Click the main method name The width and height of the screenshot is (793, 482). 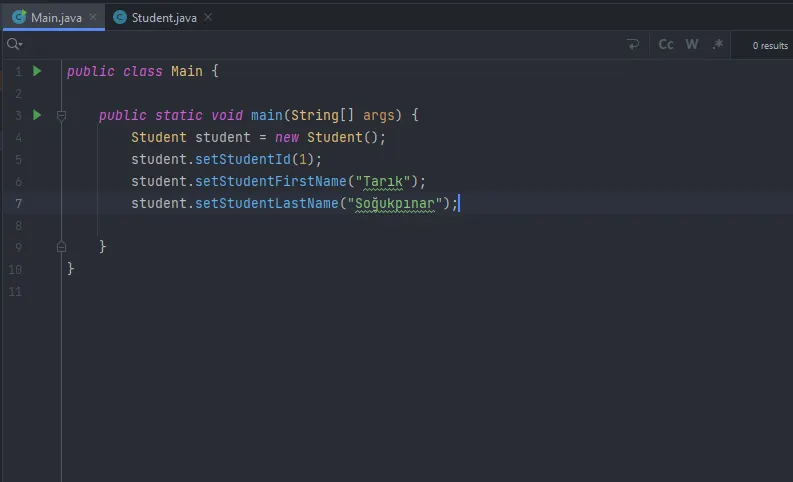[x=267, y=115]
